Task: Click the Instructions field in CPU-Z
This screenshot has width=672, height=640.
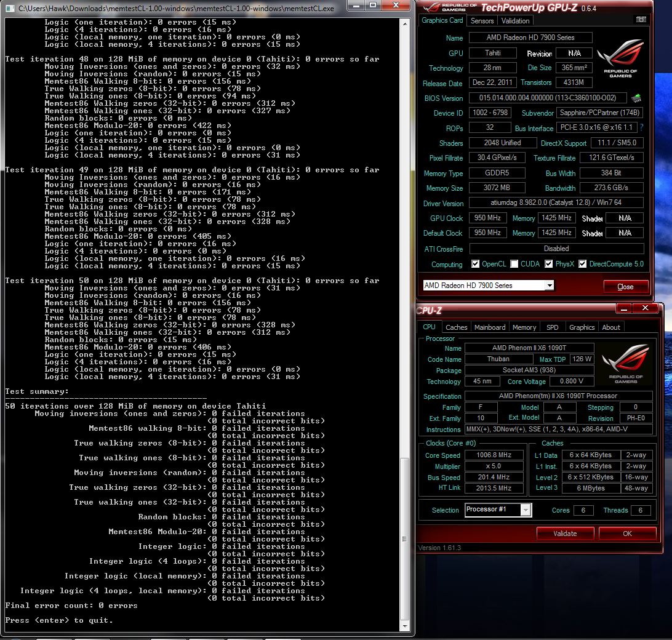Action: (x=558, y=429)
